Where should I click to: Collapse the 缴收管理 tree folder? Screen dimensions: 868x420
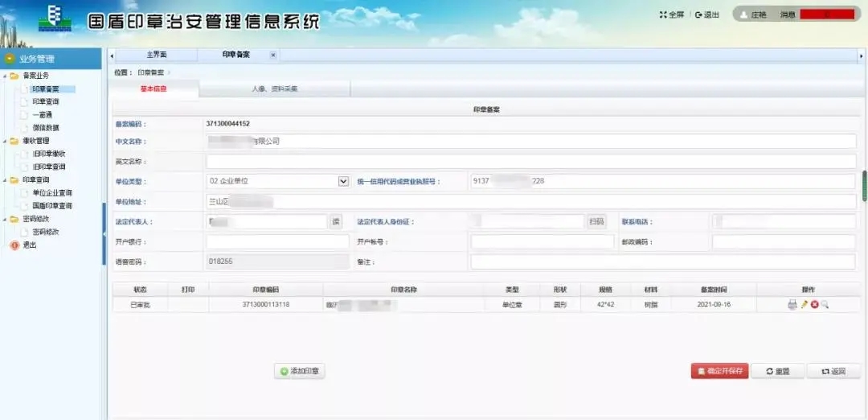[5, 141]
